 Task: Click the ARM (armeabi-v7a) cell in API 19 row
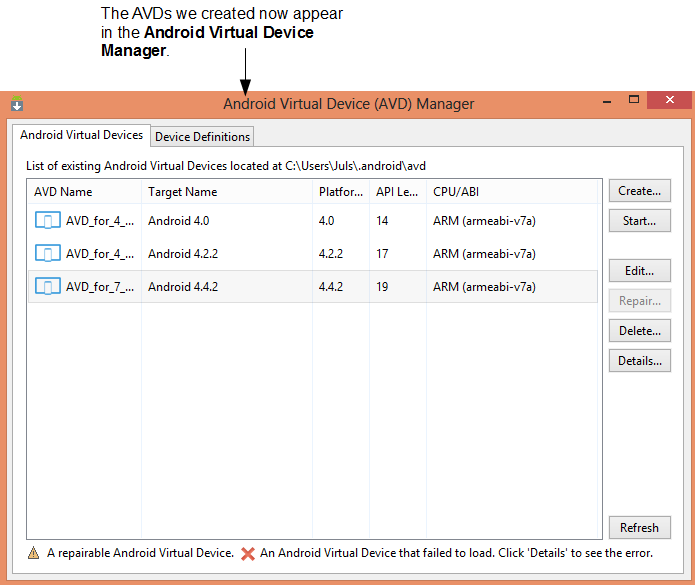(484, 287)
